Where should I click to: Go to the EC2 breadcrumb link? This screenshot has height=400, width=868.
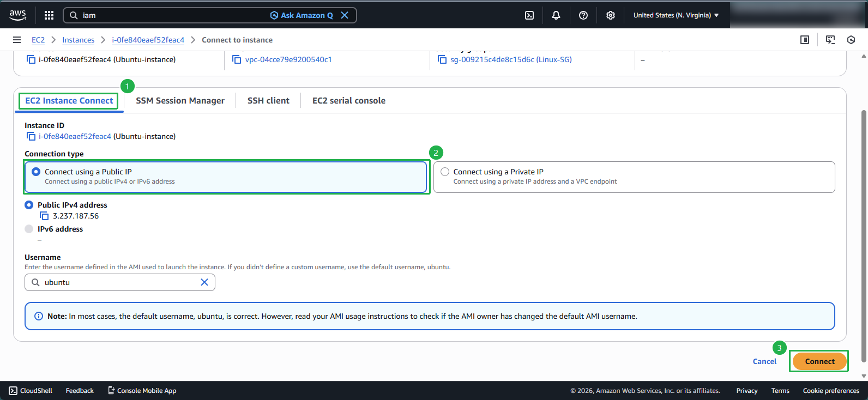click(38, 40)
